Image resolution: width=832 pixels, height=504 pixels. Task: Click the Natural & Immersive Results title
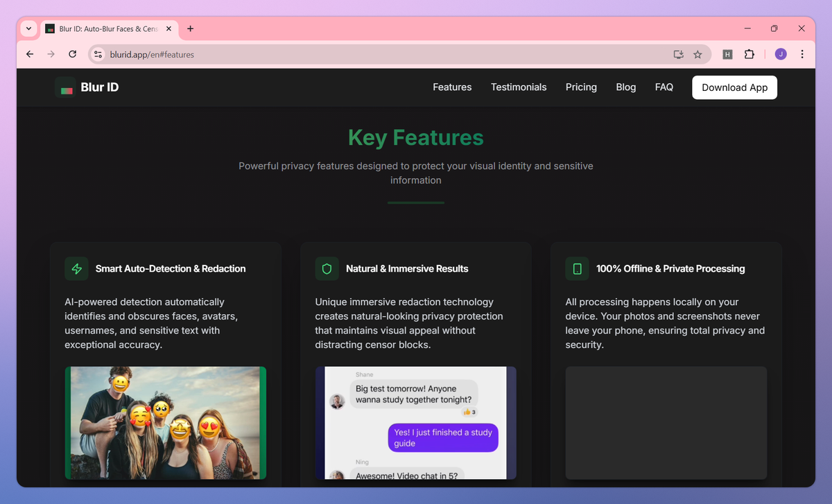[x=407, y=269]
